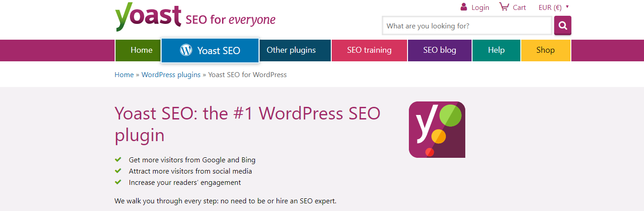Click the Yoast logo in header
This screenshot has height=211, width=644.
pos(148,17)
